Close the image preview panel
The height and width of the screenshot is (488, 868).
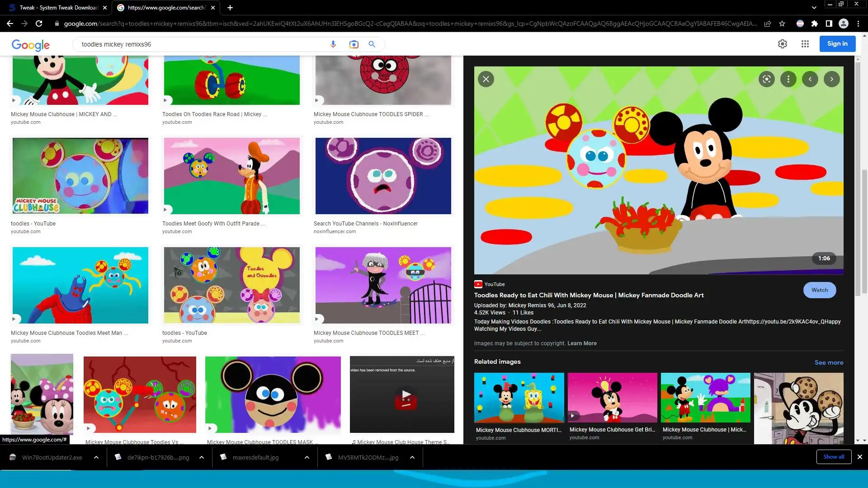coord(486,80)
